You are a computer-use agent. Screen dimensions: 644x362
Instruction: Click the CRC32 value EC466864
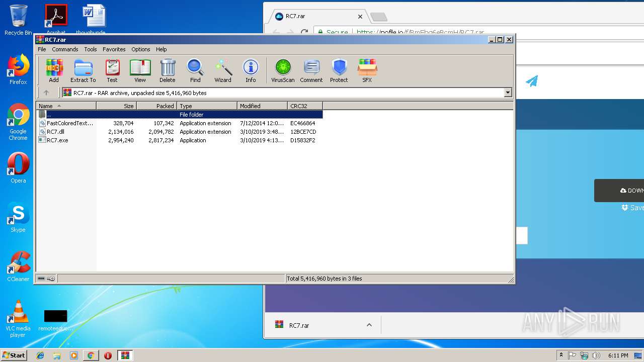pos(302,123)
